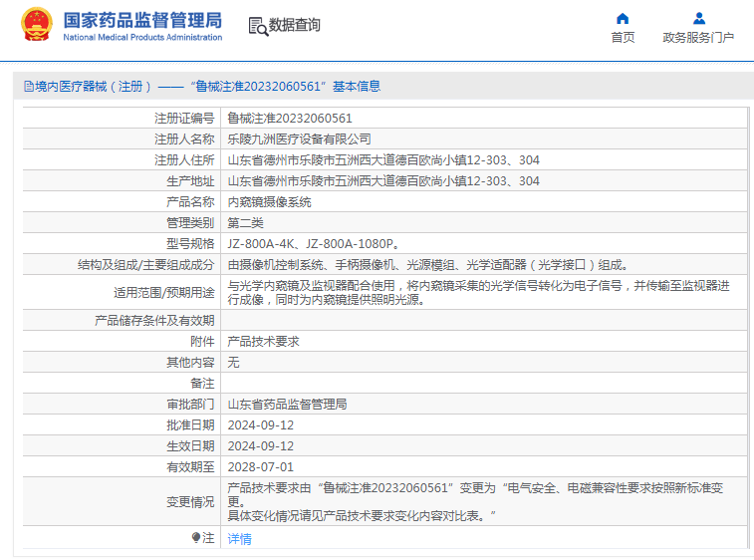Open the 数据查询 search icon
The width and height of the screenshot is (754, 560).
point(258,27)
